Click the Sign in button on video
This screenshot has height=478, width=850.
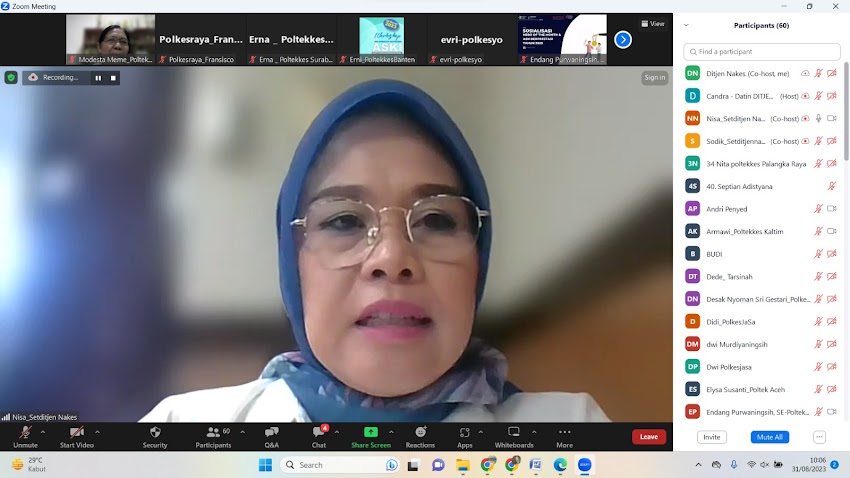(654, 77)
